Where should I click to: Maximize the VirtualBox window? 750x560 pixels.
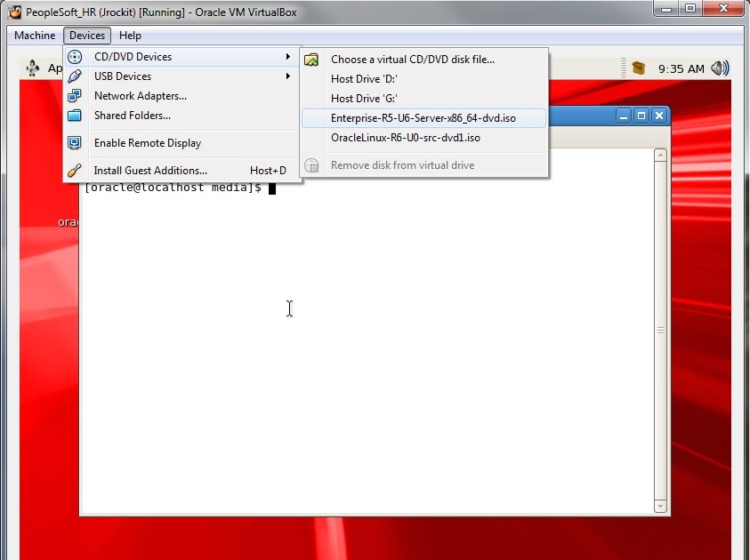coord(690,8)
